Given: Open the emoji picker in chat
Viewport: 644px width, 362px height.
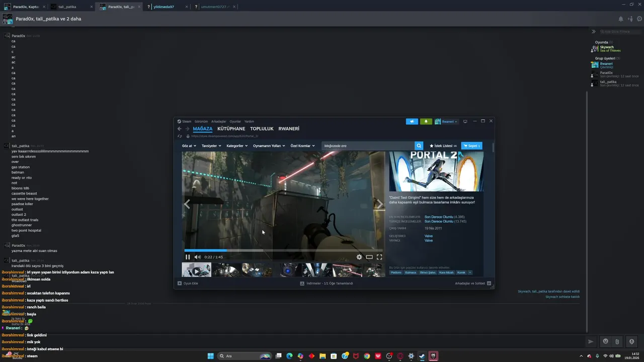Looking at the screenshot, I should point(605,341).
